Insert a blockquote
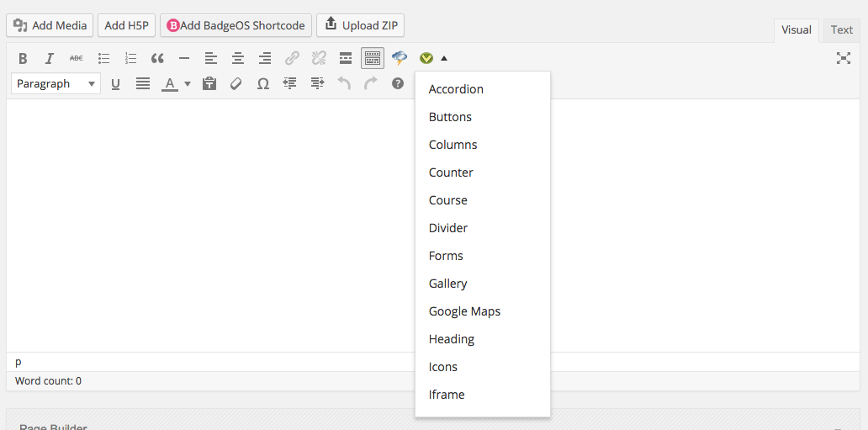The width and height of the screenshot is (868, 430). point(158,58)
